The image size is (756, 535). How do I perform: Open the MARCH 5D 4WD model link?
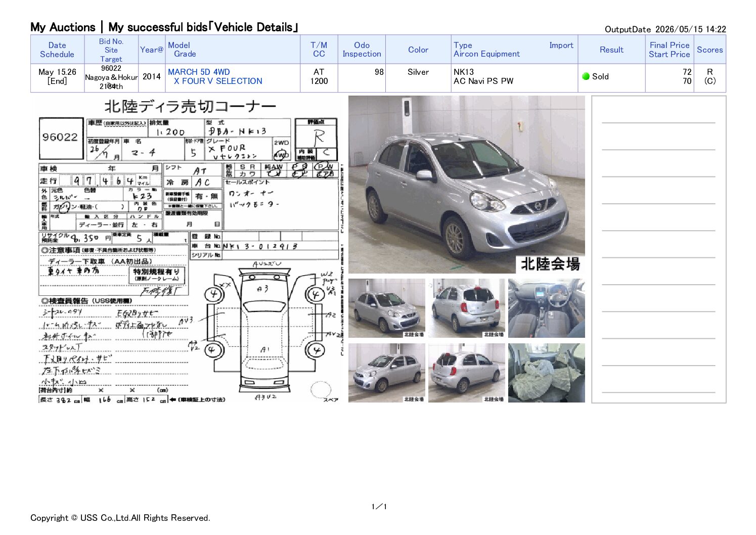point(199,72)
